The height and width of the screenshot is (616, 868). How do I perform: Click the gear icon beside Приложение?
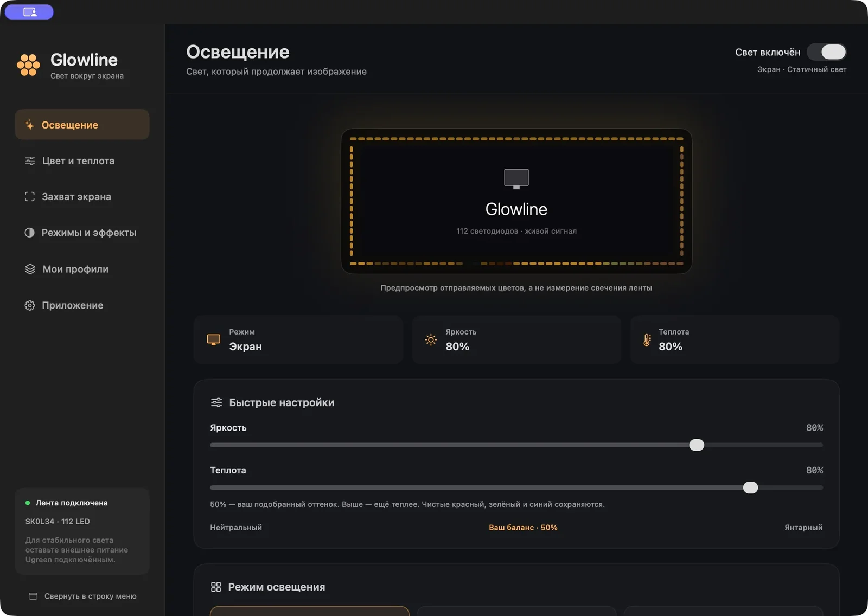[30, 305]
